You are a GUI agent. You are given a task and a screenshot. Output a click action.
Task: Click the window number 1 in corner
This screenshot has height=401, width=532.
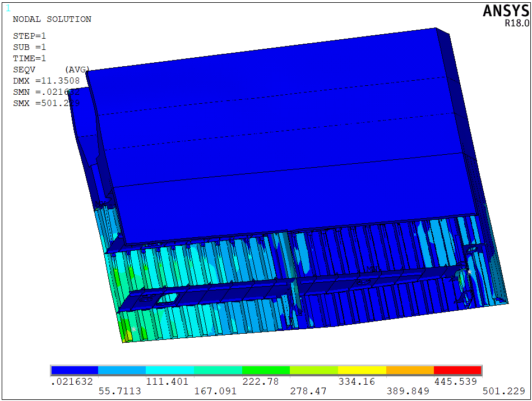[x=8, y=8]
